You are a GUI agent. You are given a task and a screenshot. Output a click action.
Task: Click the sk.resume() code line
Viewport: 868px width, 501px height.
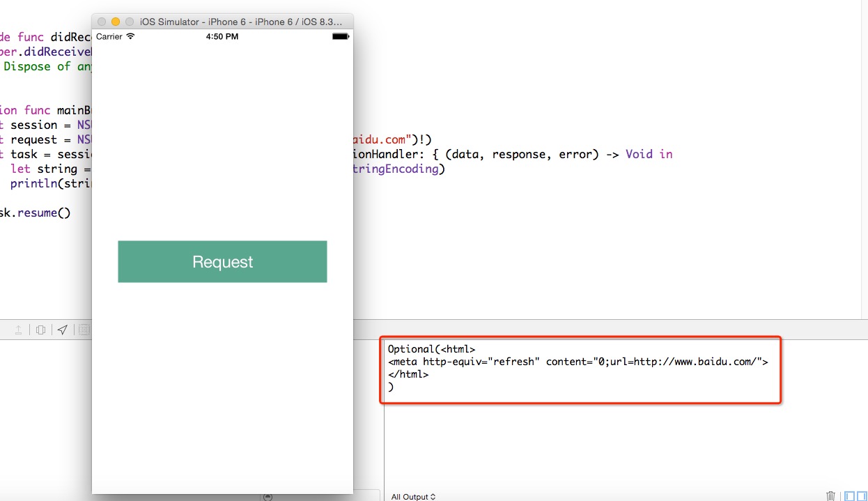(35, 213)
